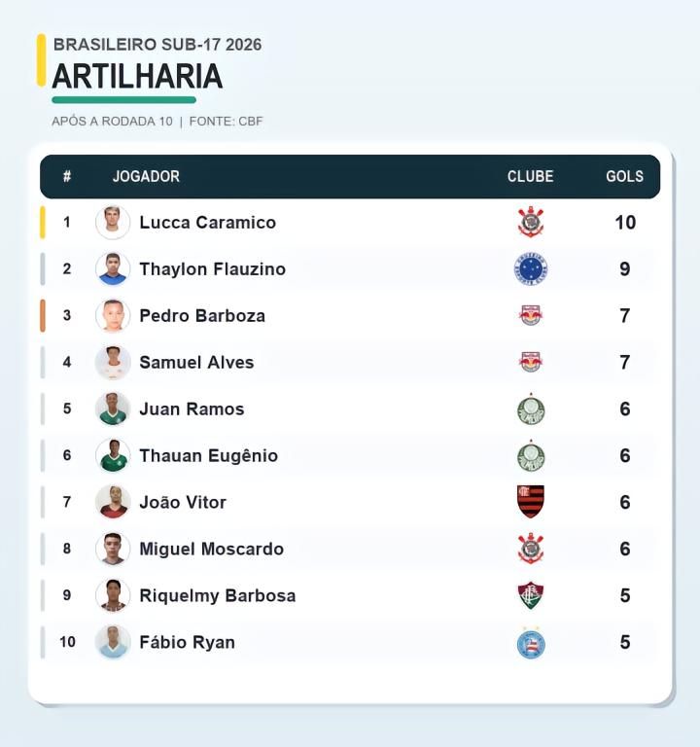Click the Bahia crest beside Fábio Ryan

(x=531, y=643)
